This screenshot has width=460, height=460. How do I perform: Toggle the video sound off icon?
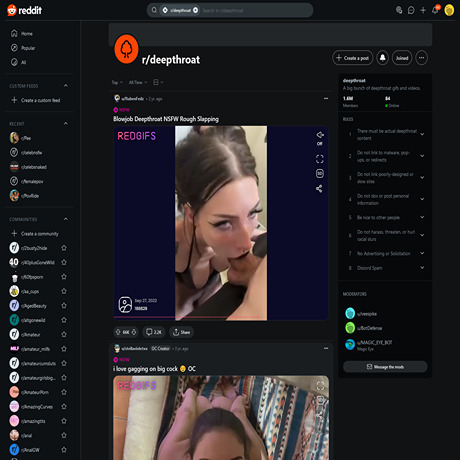(320, 138)
